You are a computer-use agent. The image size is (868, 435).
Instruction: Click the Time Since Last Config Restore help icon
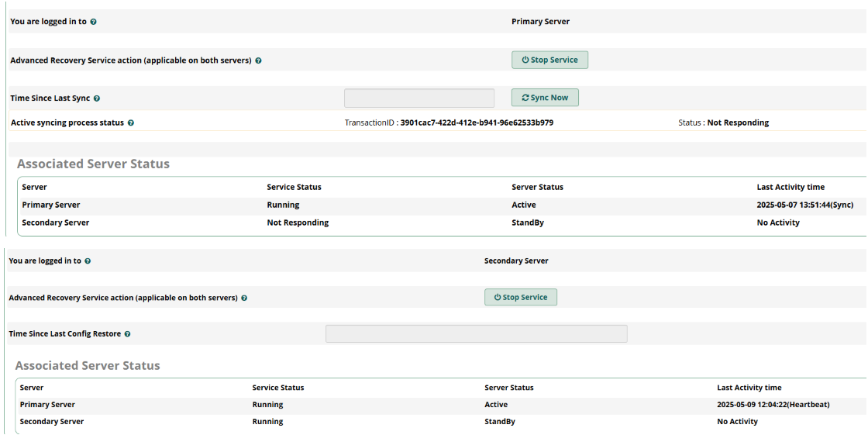[x=127, y=334]
